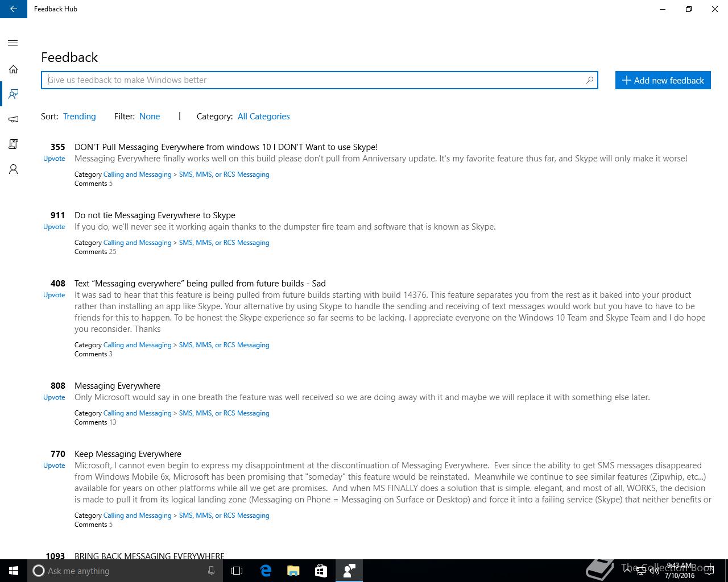Open Windows Start menu
Image resolution: width=728 pixels, height=582 pixels.
click(x=14, y=571)
